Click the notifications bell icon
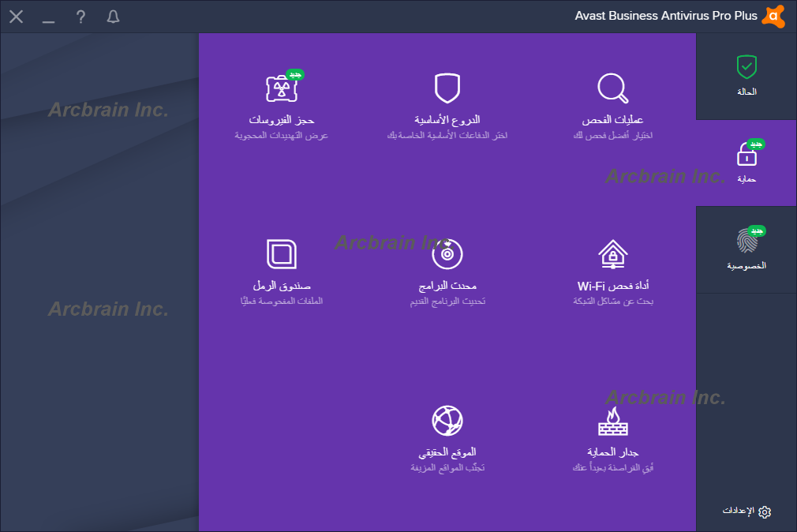This screenshot has height=532, width=797. (113, 17)
